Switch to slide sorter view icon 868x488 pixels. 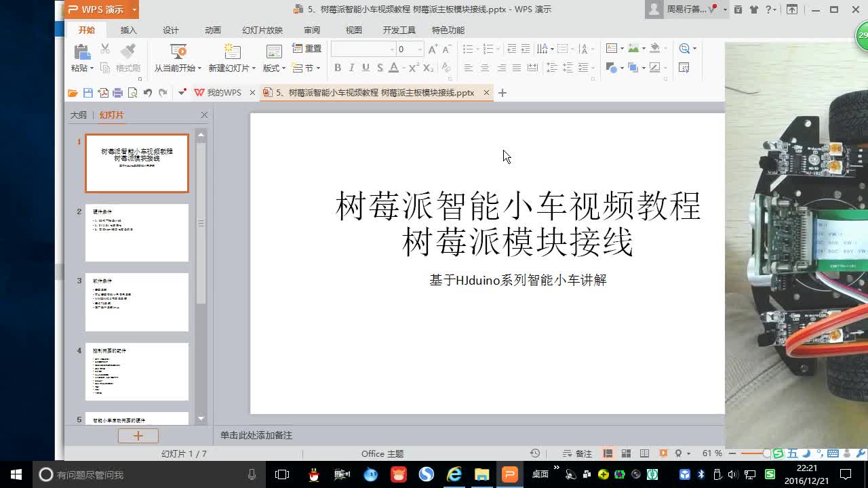pyautogui.click(x=626, y=453)
